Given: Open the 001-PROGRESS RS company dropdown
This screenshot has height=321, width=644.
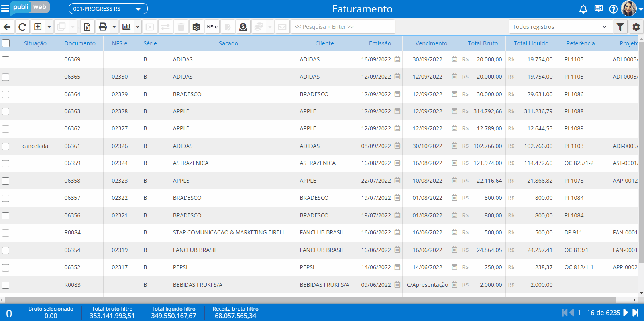Looking at the screenshot, I should point(108,9).
